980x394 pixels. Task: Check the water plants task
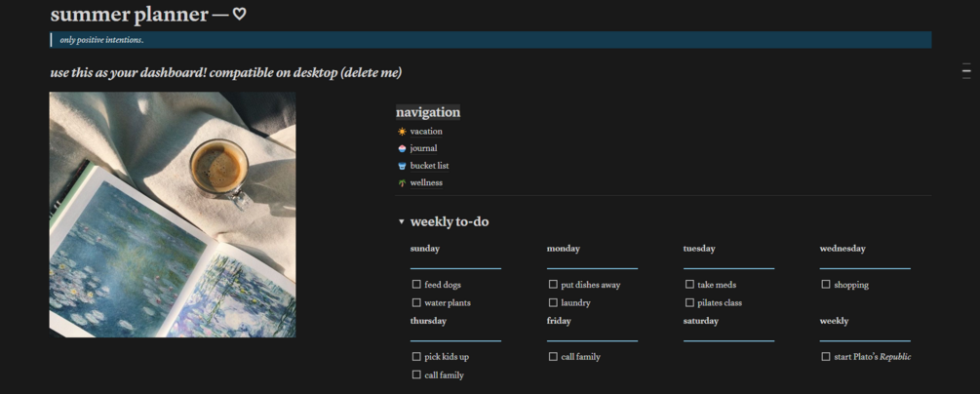coord(416,302)
